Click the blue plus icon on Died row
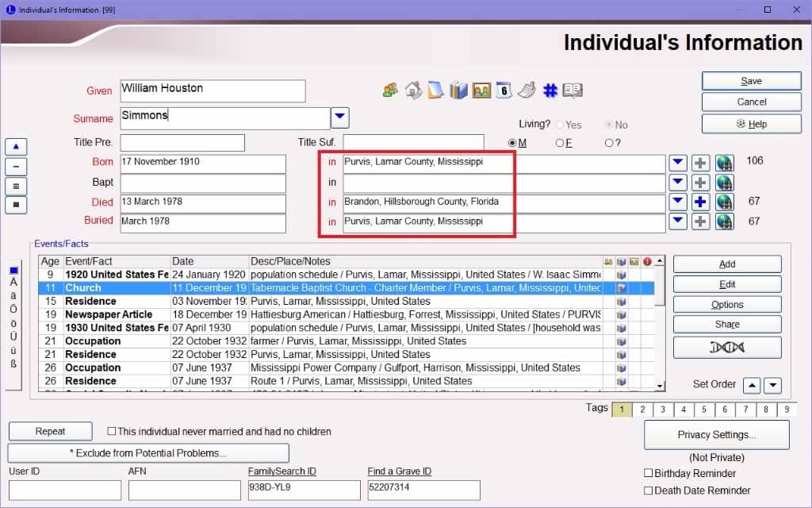Screen dimensions: 812x508 tap(700, 202)
